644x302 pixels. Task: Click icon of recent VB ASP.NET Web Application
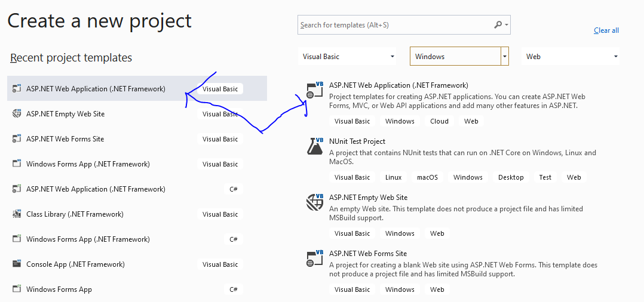[17, 88]
